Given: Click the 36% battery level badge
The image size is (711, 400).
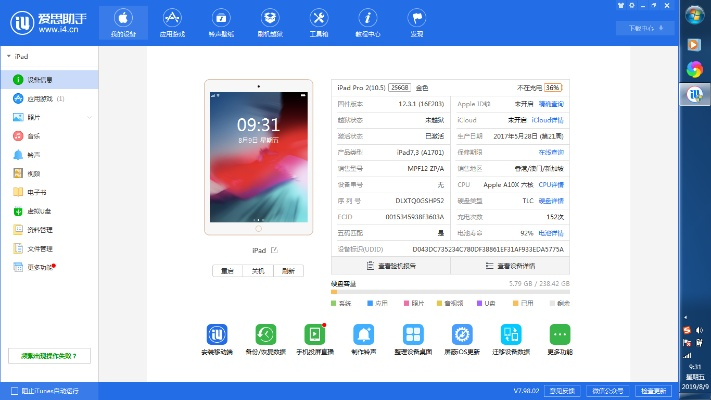Looking at the screenshot, I should click(553, 88).
